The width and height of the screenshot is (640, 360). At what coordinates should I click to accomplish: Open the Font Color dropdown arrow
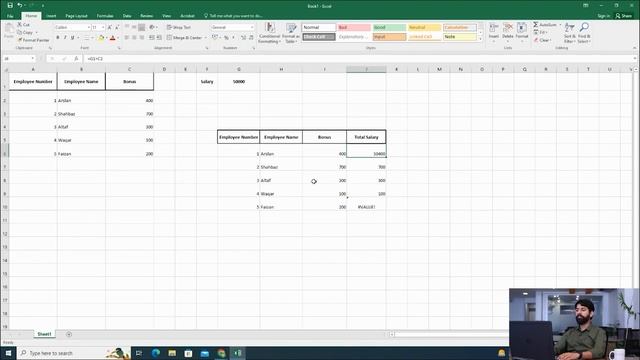click(118, 38)
